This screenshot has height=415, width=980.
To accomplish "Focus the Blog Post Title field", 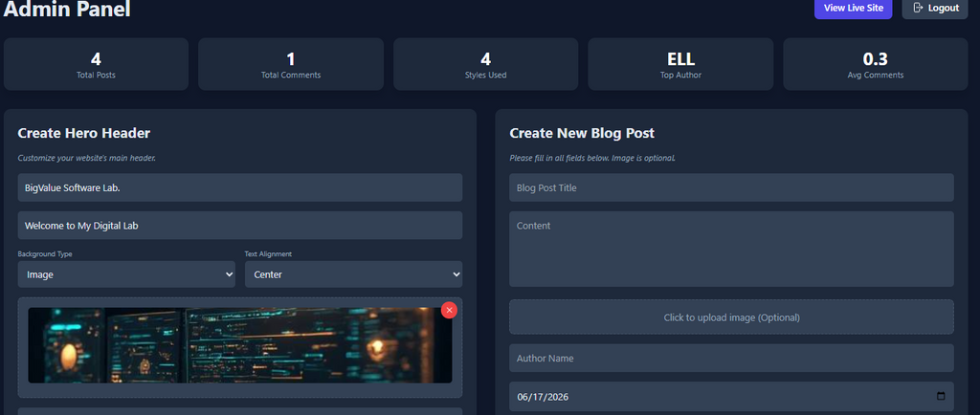I will [731, 187].
